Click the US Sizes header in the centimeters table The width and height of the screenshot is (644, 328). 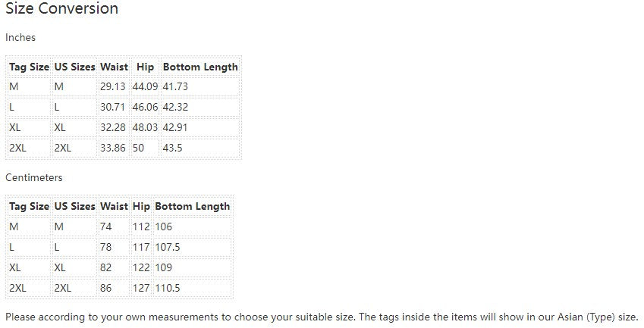pyautogui.click(x=74, y=206)
